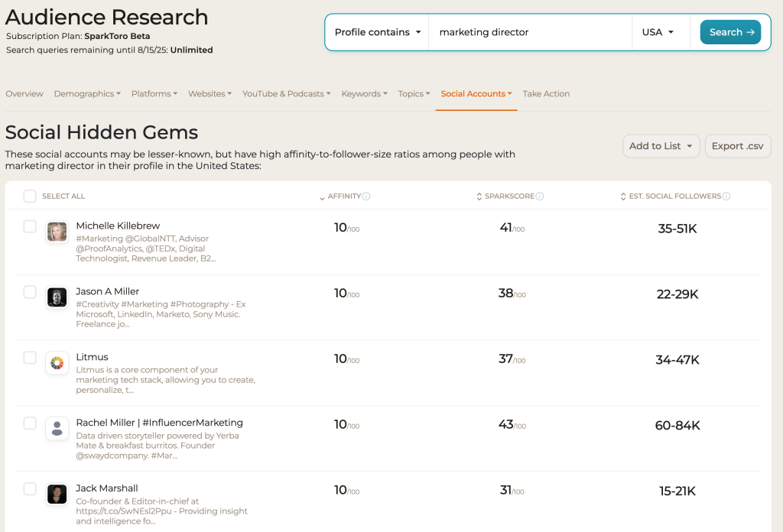Go to the Overview tab
Viewport: 783px width, 532px height.
(x=24, y=94)
